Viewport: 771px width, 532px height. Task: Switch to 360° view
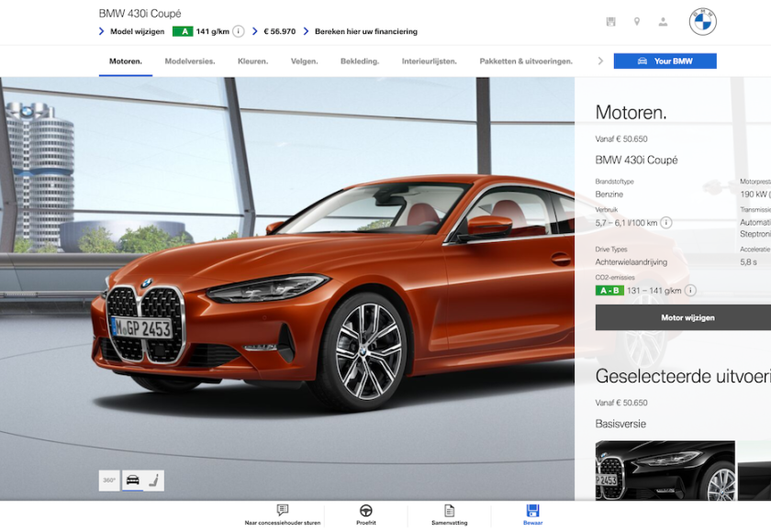point(109,480)
